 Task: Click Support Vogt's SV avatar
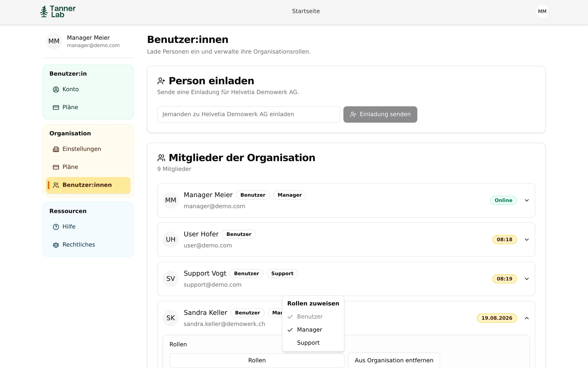[x=171, y=279]
